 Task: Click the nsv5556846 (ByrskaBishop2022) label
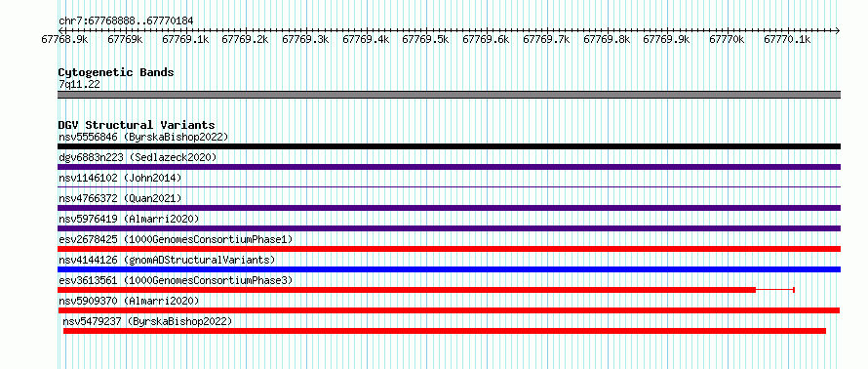(x=143, y=137)
